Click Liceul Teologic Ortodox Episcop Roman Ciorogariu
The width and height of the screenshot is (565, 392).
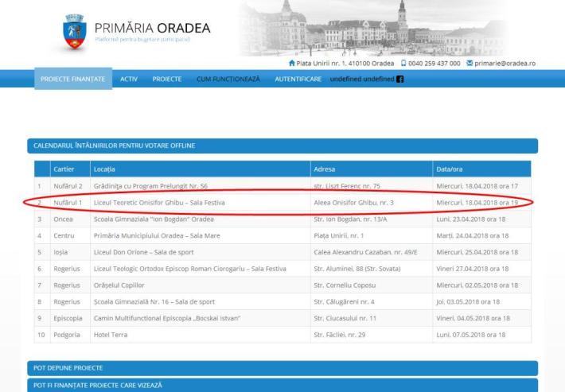(x=190, y=269)
